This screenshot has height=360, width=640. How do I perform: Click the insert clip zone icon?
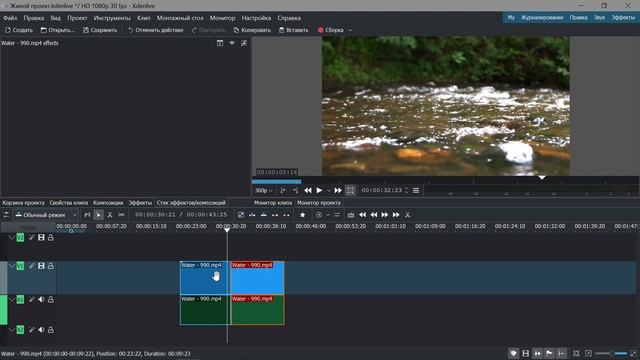click(252, 215)
